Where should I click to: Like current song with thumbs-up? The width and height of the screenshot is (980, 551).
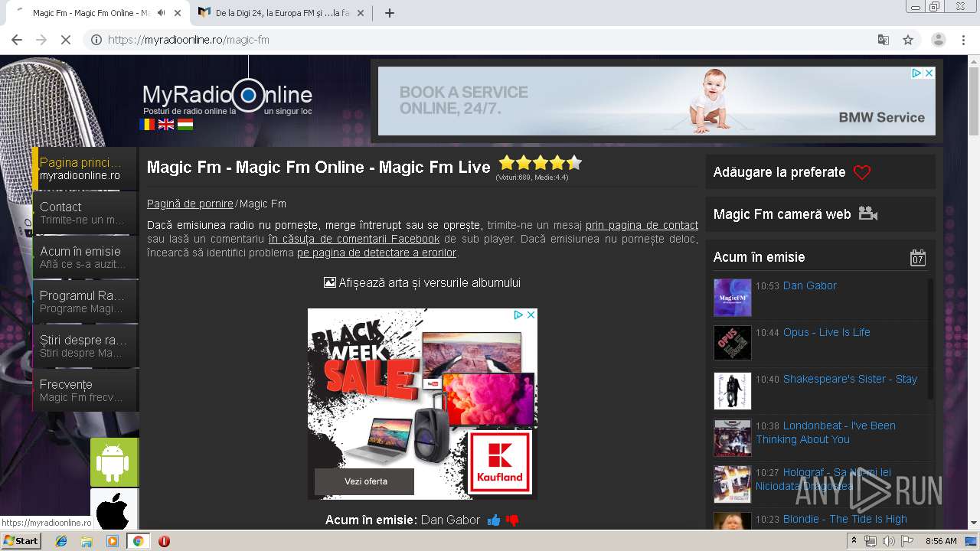[494, 520]
